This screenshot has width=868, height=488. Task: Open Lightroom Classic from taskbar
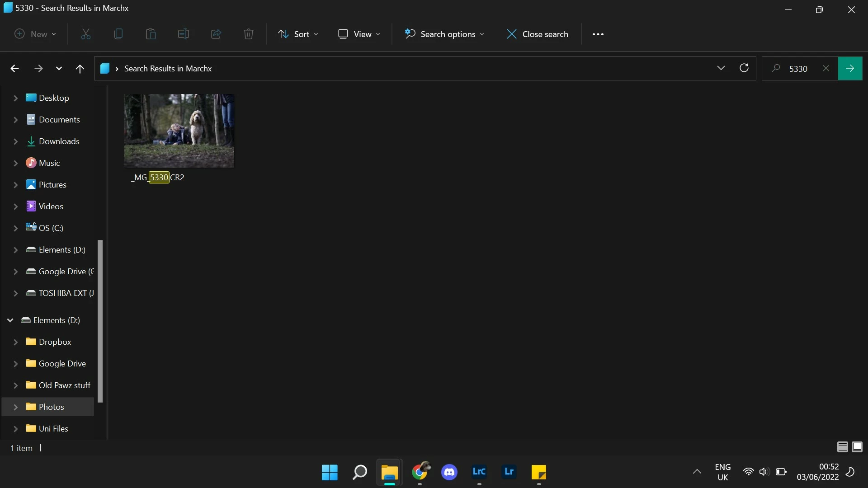click(x=479, y=472)
